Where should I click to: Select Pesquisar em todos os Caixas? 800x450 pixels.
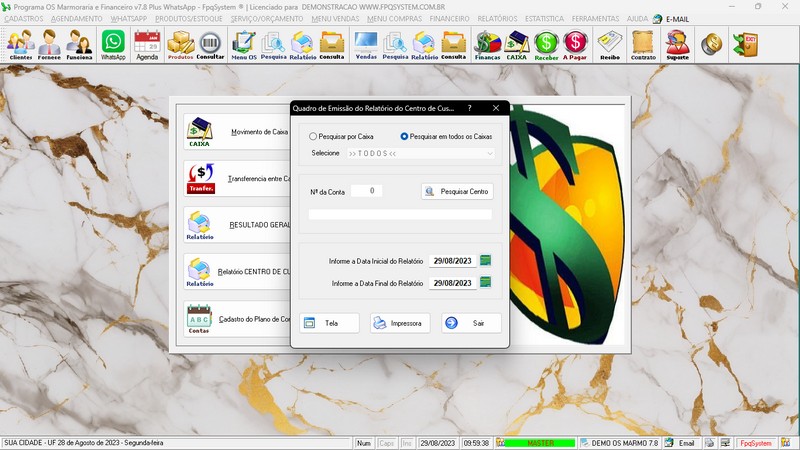pos(405,136)
